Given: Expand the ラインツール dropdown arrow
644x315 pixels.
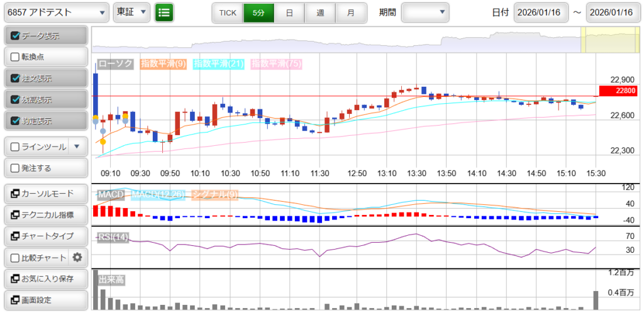Looking at the screenshot, I should (x=77, y=146).
